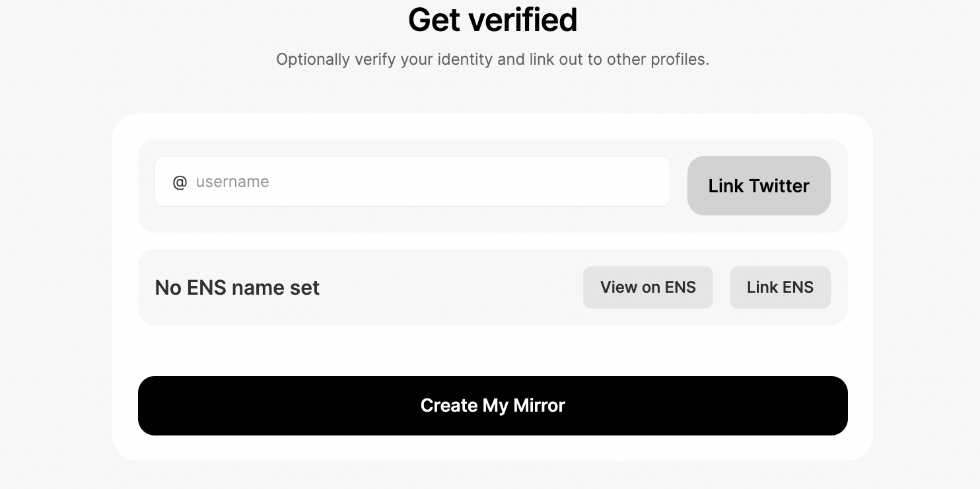The image size is (980, 489).
Task: Open View on ENS
Action: pyautogui.click(x=647, y=287)
